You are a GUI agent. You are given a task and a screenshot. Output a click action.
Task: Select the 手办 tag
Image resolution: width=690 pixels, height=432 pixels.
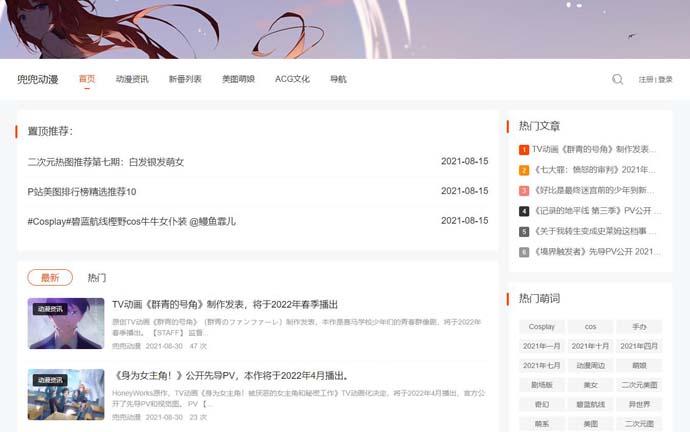(x=639, y=327)
